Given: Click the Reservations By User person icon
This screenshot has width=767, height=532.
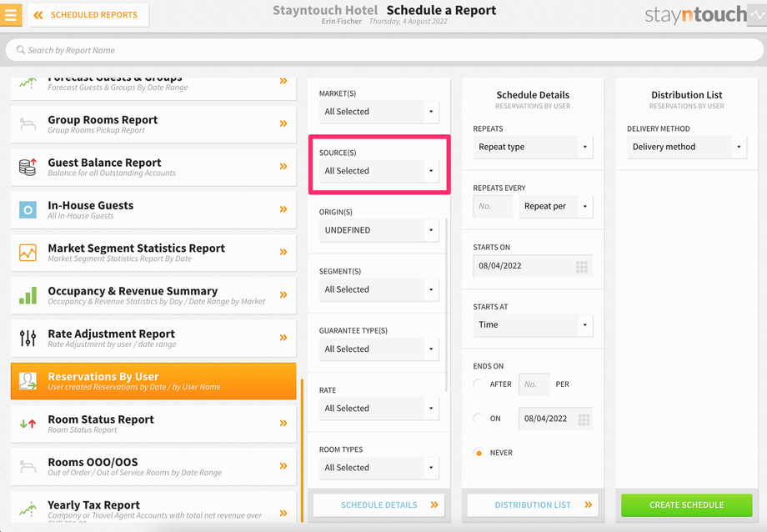Looking at the screenshot, I should (28, 381).
